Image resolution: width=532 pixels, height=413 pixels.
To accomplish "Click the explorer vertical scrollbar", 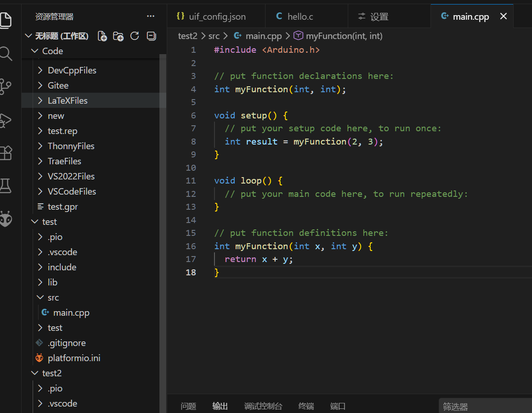I will tap(163, 234).
